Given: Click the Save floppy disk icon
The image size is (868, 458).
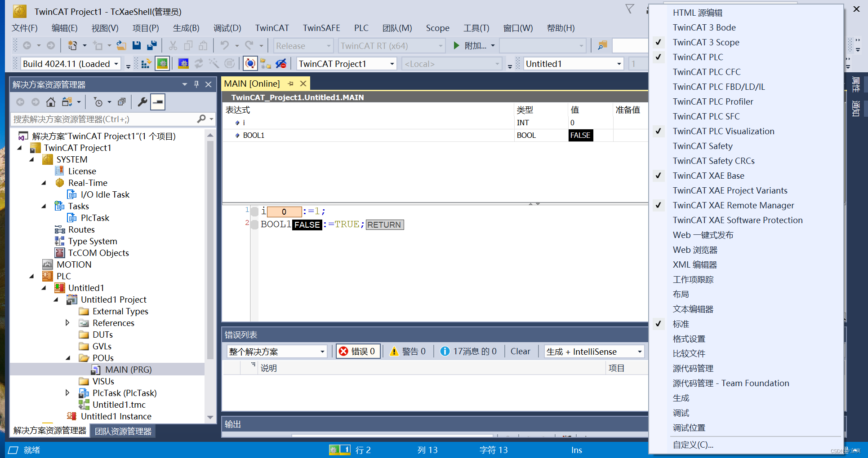Looking at the screenshot, I should 137,45.
